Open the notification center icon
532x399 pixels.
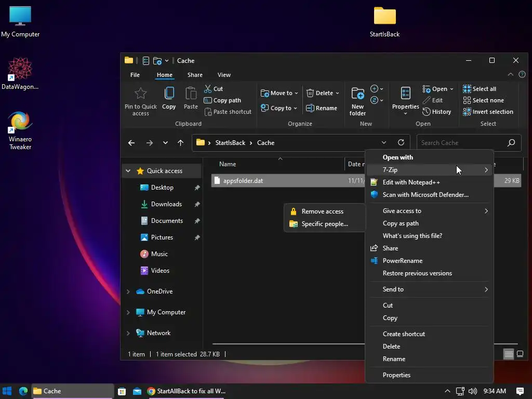pos(520,391)
